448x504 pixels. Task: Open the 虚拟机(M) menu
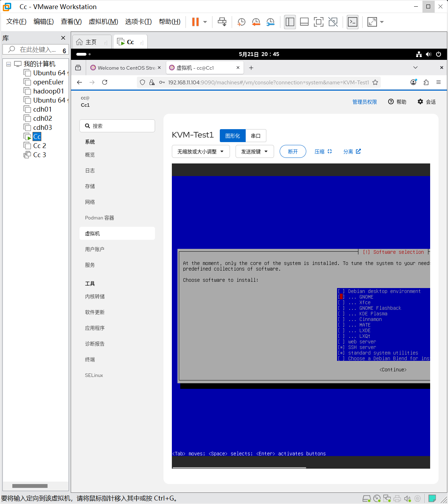pos(104,22)
